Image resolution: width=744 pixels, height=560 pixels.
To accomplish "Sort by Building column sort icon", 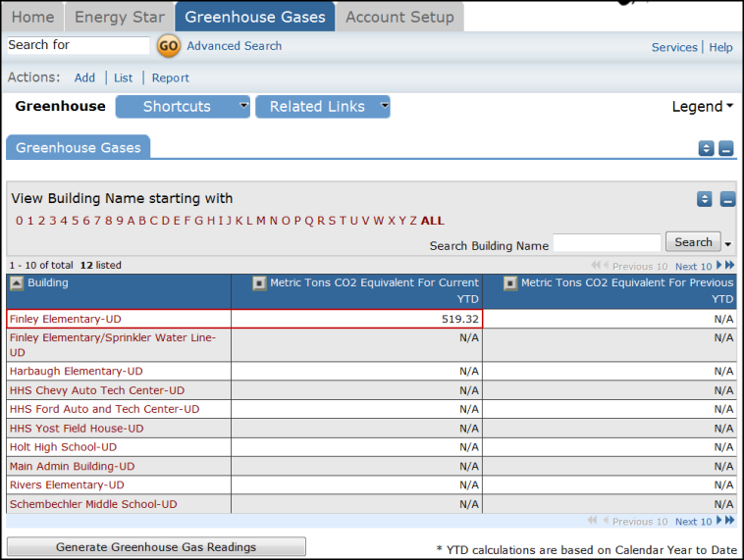I will (x=17, y=283).
